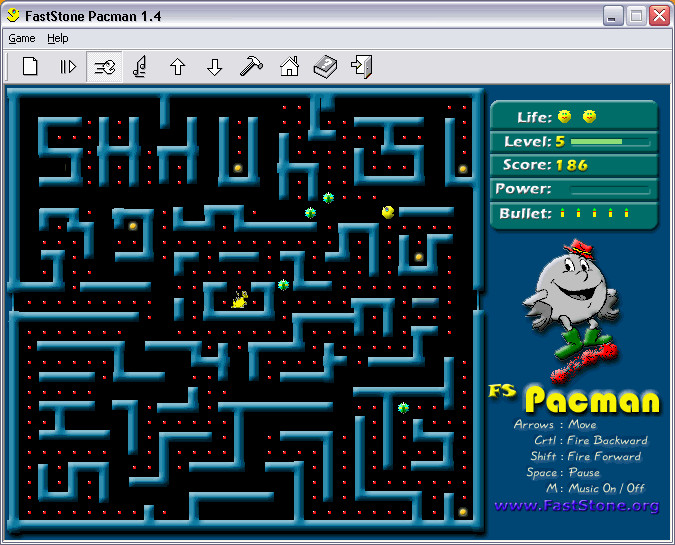Click the gold power pellet in bottom-right maze corner
This screenshot has width=675, height=545.
point(463,512)
